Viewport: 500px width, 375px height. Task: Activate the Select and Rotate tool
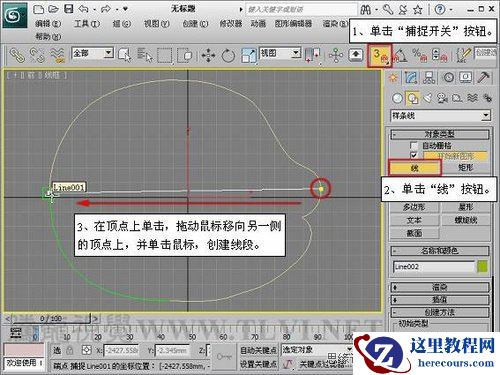pyautogui.click(x=228, y=55)
